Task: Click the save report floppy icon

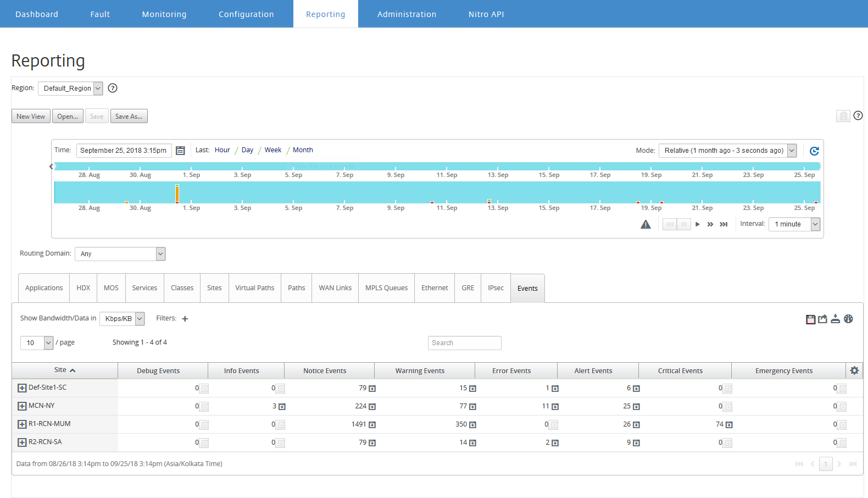Action: (x=810, y=319)
